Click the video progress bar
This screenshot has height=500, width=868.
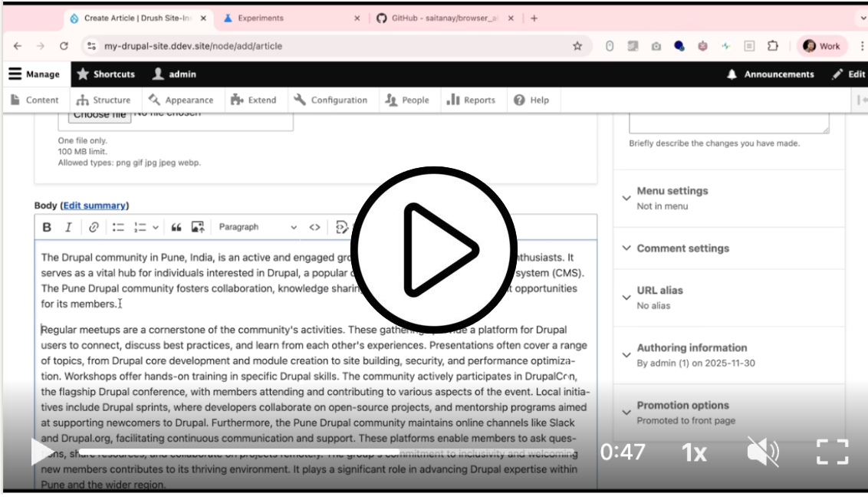pos(327,452)
